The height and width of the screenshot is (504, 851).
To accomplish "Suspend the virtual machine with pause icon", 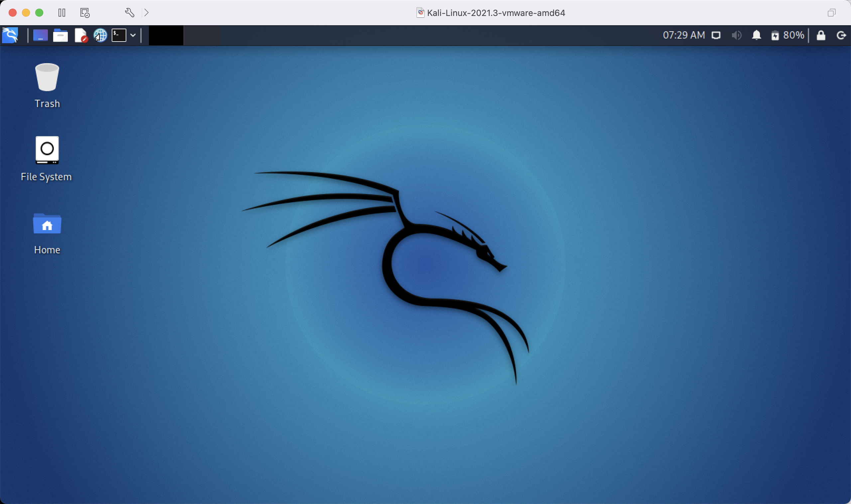I will coord(61,13).
